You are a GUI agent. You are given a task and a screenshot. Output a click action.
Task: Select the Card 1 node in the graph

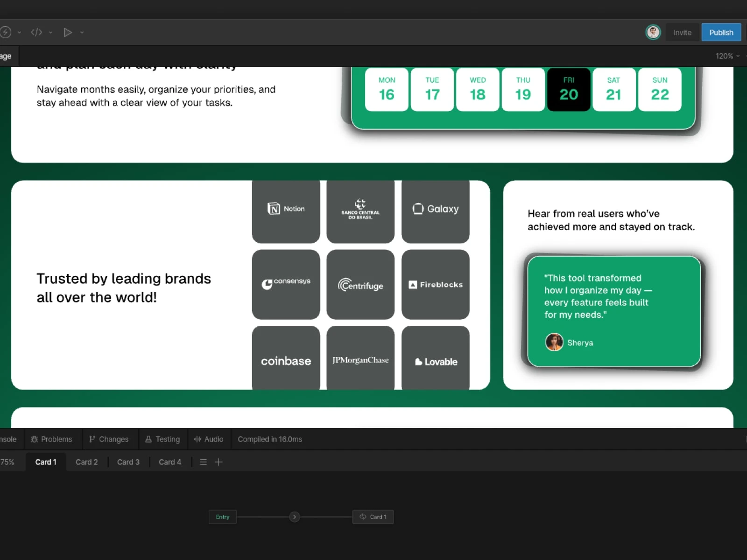tap(373, 517)
